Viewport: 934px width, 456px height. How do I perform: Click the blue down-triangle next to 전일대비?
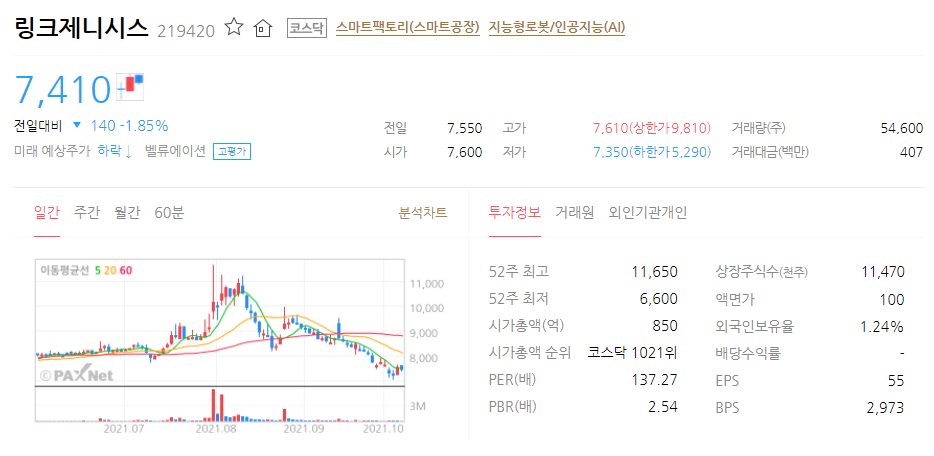click(x=76, y=126)
